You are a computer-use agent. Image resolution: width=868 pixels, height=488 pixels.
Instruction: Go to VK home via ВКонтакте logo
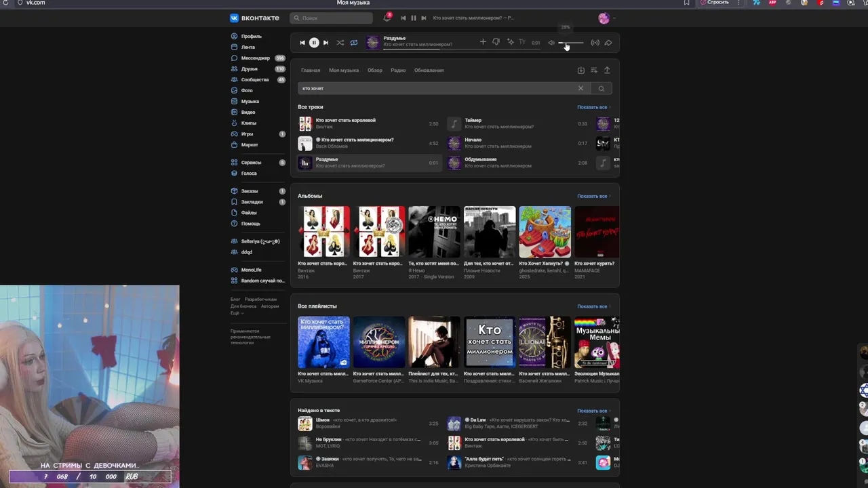(x=254, y=18)
